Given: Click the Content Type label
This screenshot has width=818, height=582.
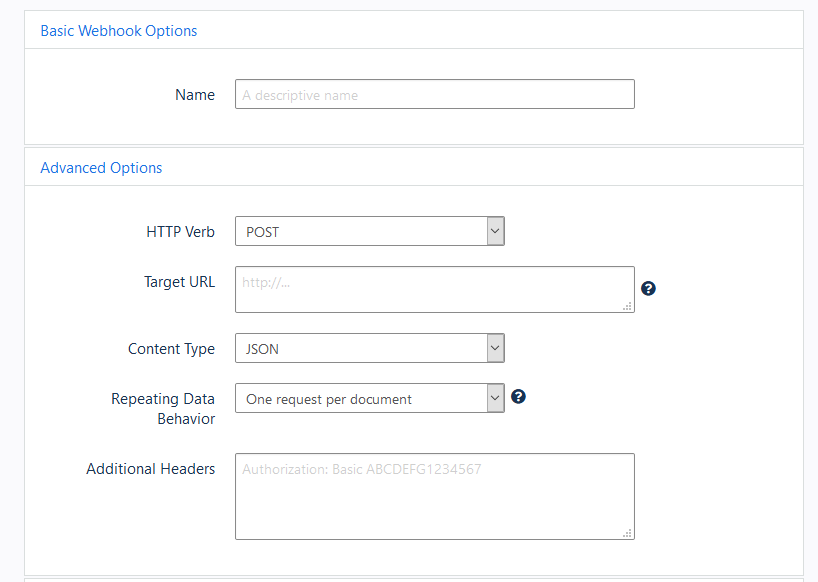Looking at the screenshot, I should tap(171, 349).
